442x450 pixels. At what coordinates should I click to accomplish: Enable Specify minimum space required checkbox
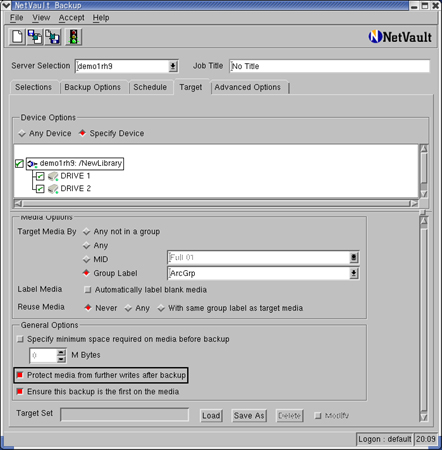pos(20,339)
